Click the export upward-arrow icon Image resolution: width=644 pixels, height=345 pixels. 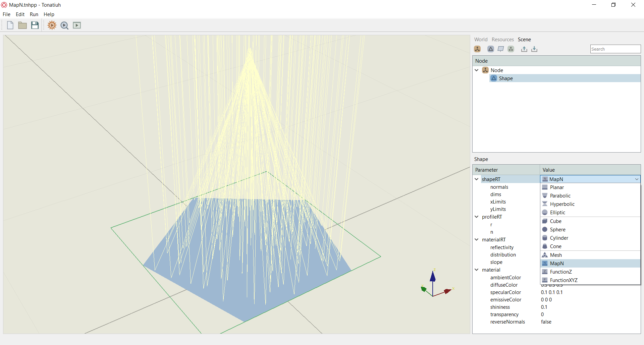point(524,49)
